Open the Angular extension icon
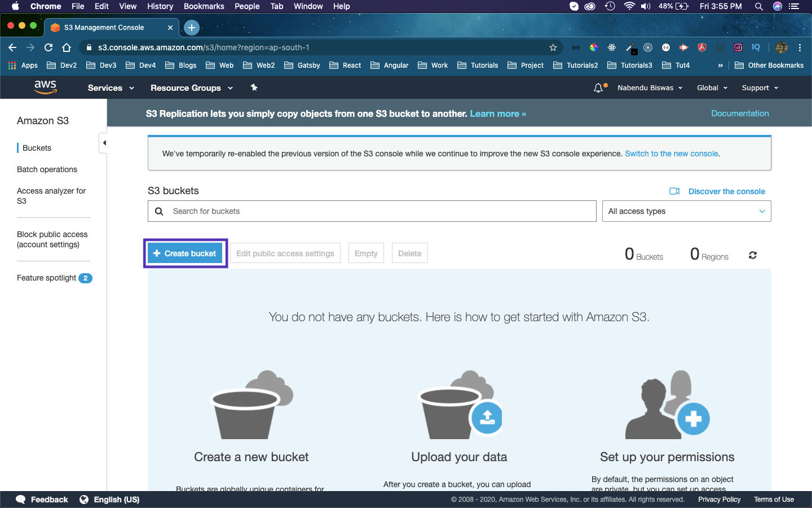Screen dimensions: 812x508 [x=702, y=47]
